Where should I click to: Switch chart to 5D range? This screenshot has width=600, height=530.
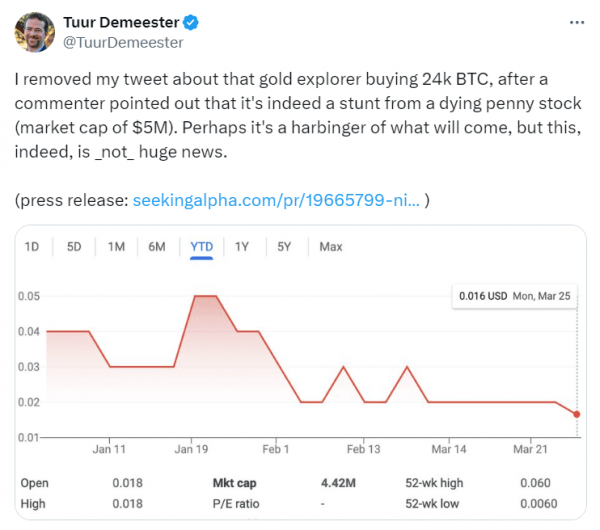(x=74, y=246)
